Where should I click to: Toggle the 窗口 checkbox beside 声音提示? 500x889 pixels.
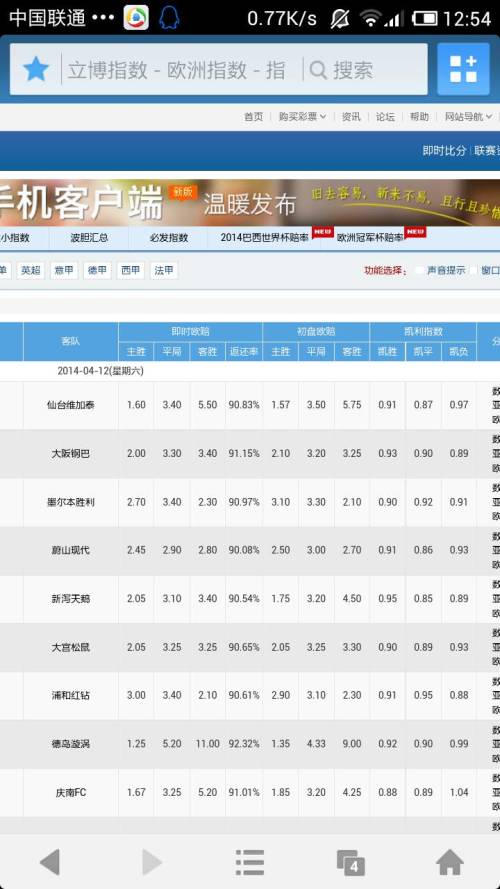(473, 270)
